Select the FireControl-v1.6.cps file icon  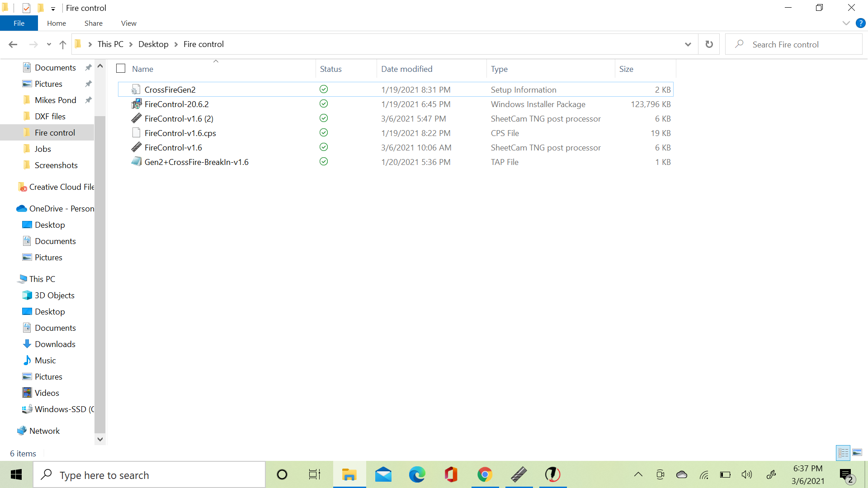[x=136, y=133]
